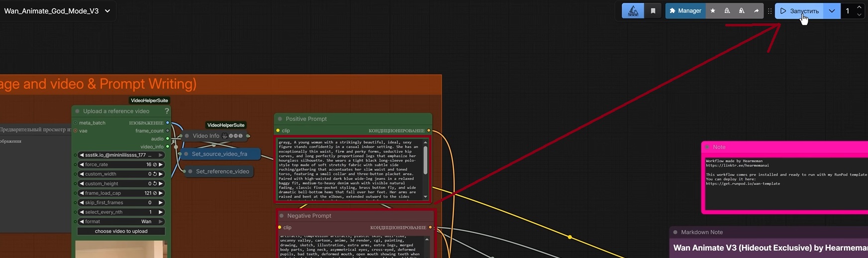The image size is (868, 258).
Task: Collapse the Video Info node with its dot
Action: coord(187,135)
